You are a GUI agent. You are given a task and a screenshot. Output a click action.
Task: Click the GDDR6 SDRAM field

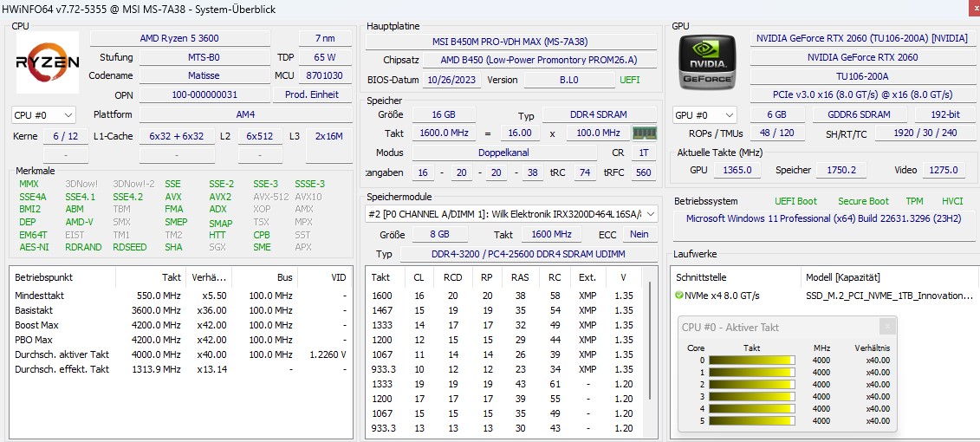(x=860, y=115)
